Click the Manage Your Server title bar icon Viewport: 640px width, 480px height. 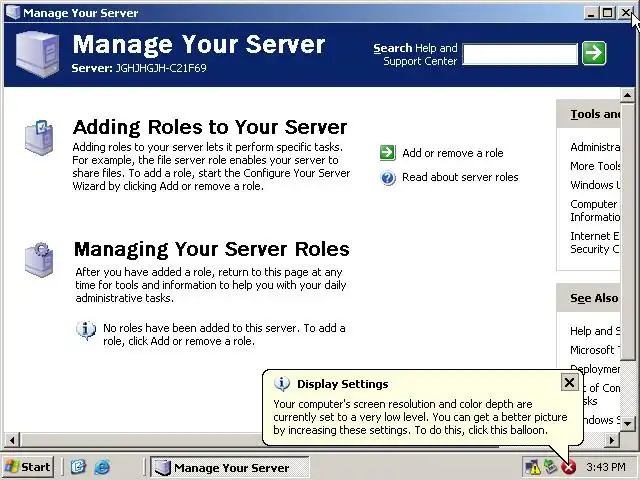[13, 12]
